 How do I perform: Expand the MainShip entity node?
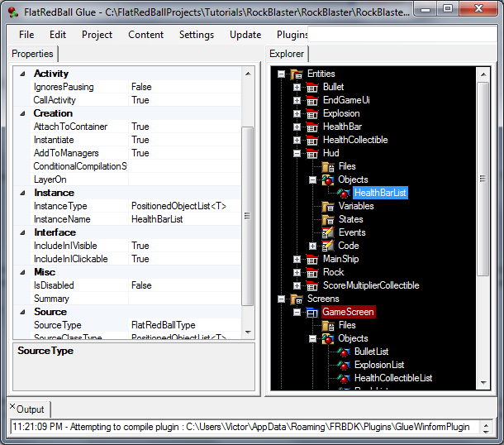coord(297,260)
